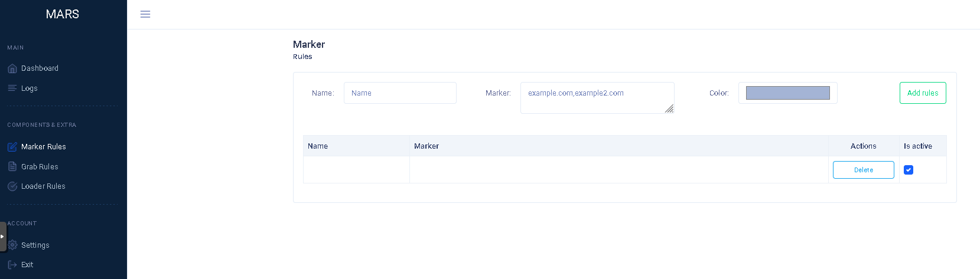
Task: Open the Color picker swatch
Action: click(x=787, y=93)
